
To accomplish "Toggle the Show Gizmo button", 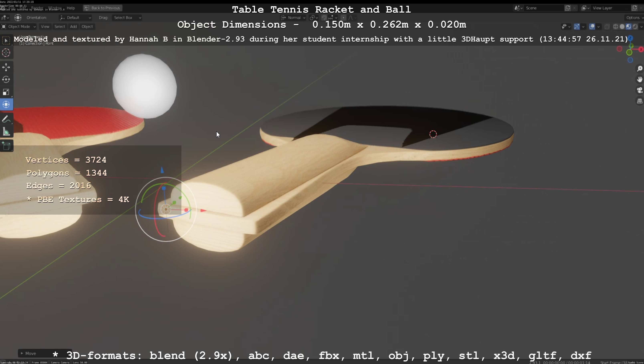I will pos(576,26).
